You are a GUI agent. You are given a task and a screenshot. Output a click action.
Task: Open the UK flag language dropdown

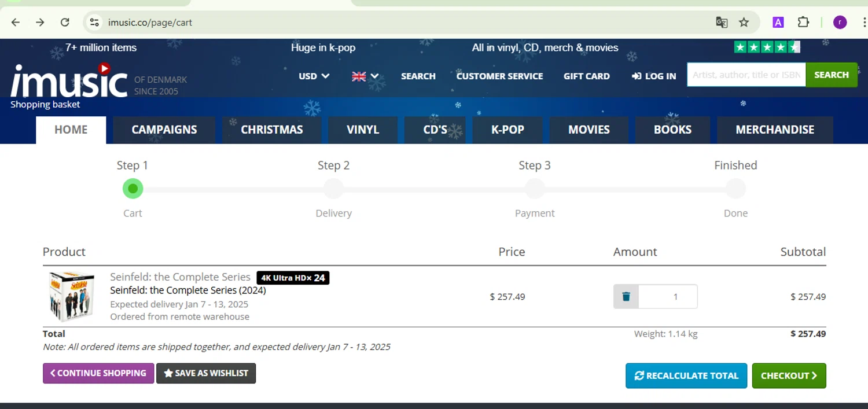[365, 76]
